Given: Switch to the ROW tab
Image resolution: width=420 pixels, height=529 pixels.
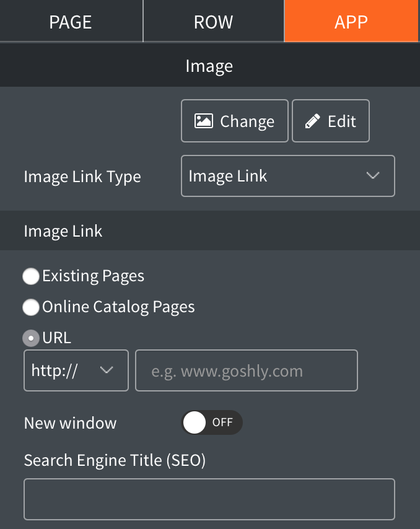Looking at the screenshot, I should (213, 22).
